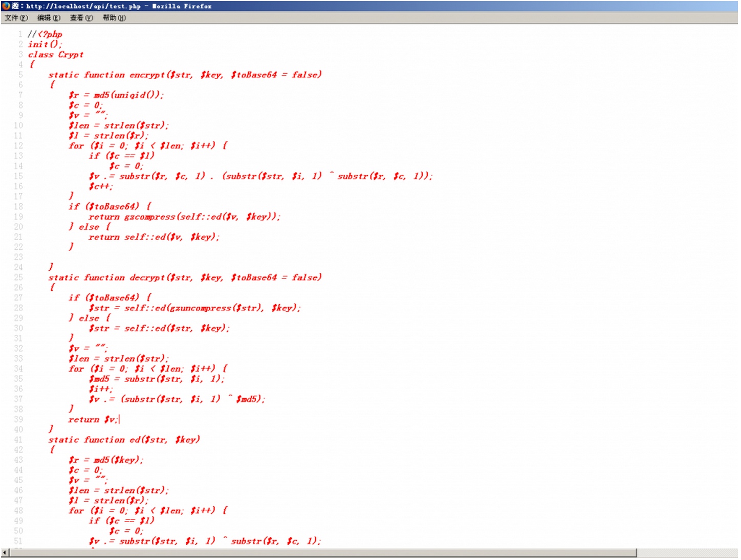Click the horizontal scrollbar thumb

pos(323,553)
